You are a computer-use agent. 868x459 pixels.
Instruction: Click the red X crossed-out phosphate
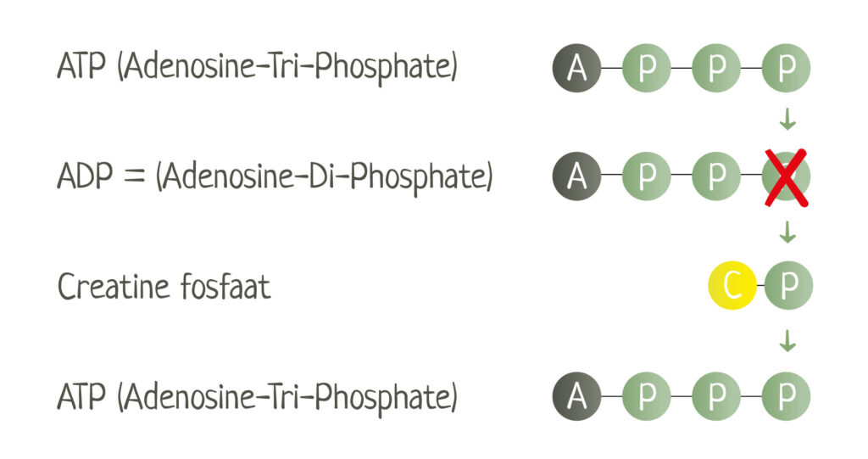tap(787, 177)
